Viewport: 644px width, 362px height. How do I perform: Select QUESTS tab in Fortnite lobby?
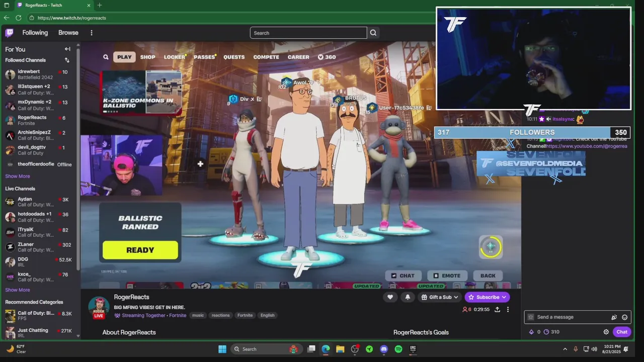234,57
